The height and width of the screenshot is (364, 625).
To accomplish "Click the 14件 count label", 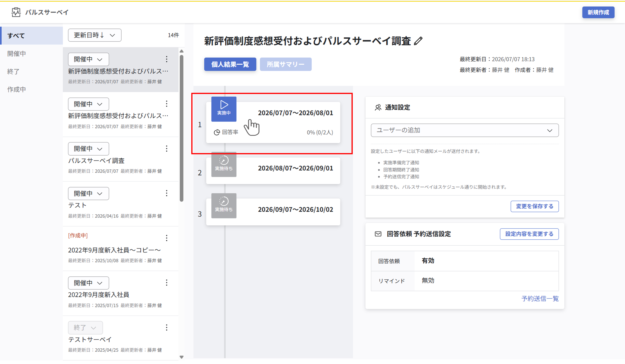I will [173, 35].
